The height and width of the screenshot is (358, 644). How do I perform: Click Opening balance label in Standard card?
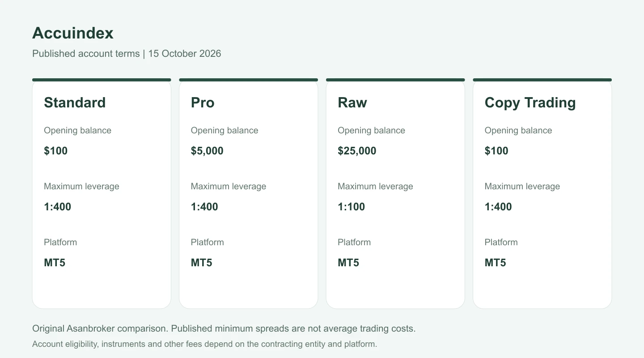[x=77, y=131]
